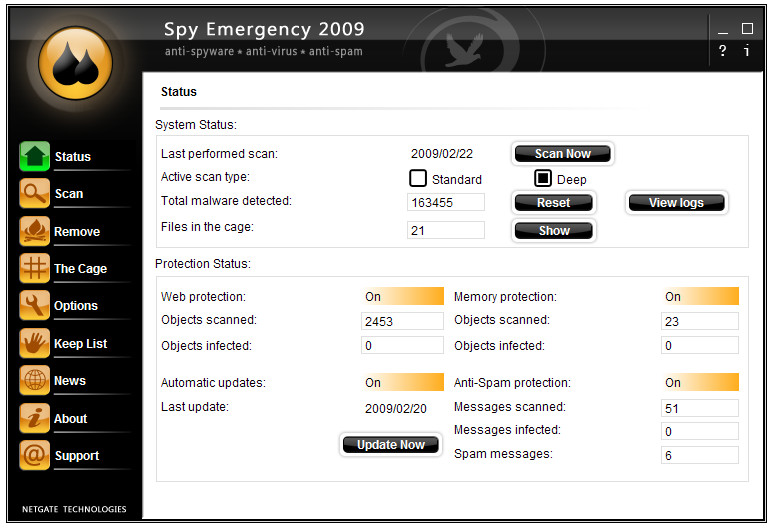Screen dimensions: 771x528
Task: Click the Total malware detected field 163455
Action: click(x=445, y=202)
